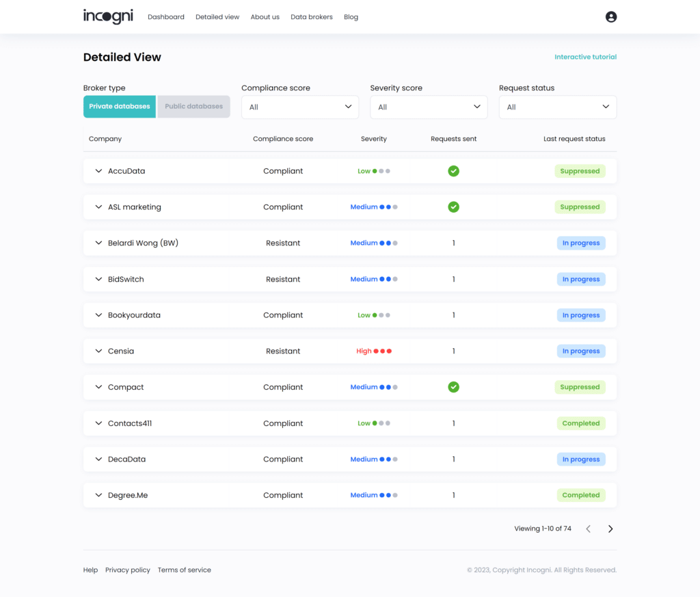Click the Viewing 1-10 of 74 text

click(x=542, y=529)
